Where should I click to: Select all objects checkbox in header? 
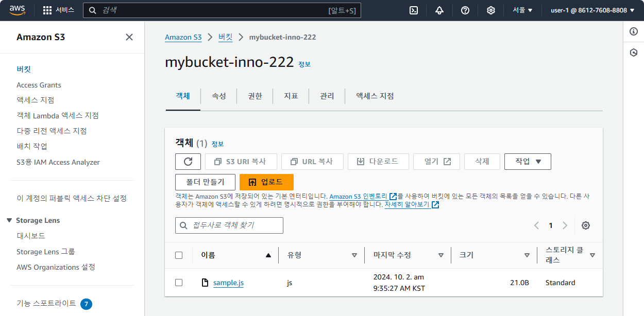pos(179,255)
